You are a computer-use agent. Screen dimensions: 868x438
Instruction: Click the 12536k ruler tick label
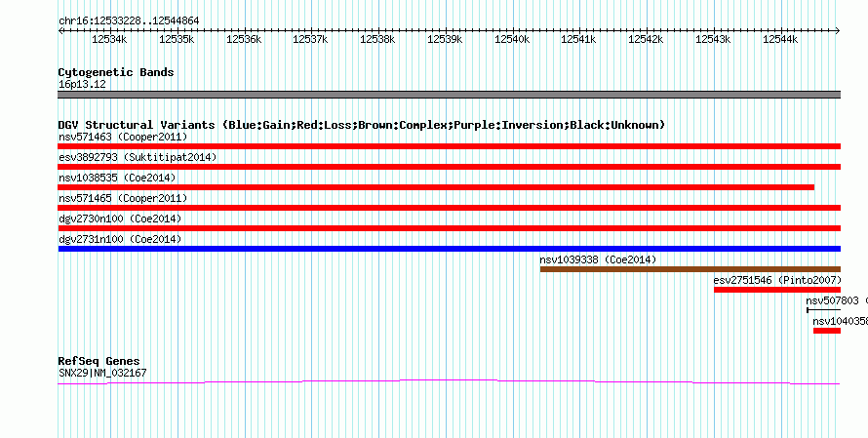point(244,39)
